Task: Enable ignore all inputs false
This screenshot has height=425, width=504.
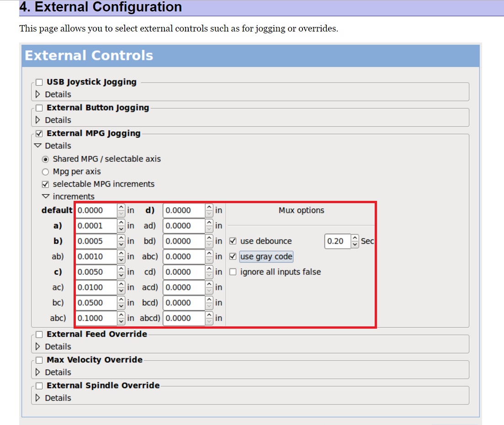Action: 233,272
